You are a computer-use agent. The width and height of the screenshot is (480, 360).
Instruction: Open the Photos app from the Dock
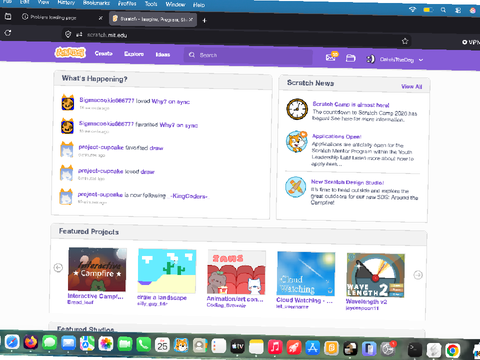pos(106,344)
